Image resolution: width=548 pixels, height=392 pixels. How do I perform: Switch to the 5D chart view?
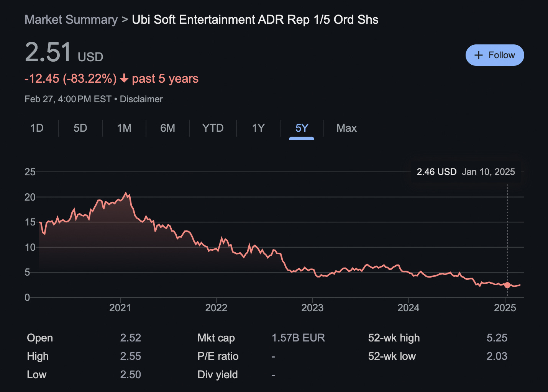pyautogui.click(x=80, y=128)
